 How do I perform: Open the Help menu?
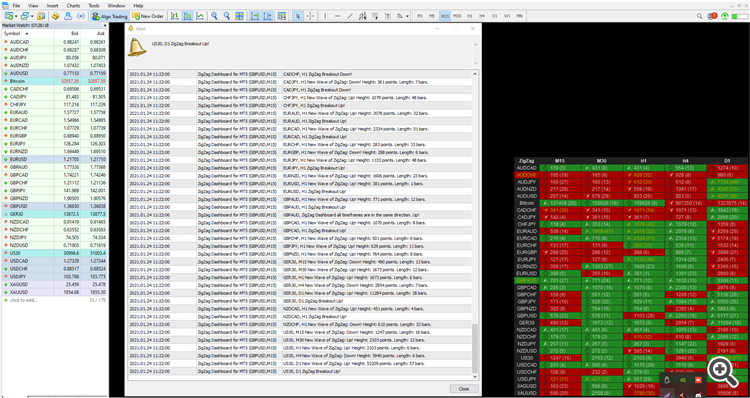tap(138, 6)
